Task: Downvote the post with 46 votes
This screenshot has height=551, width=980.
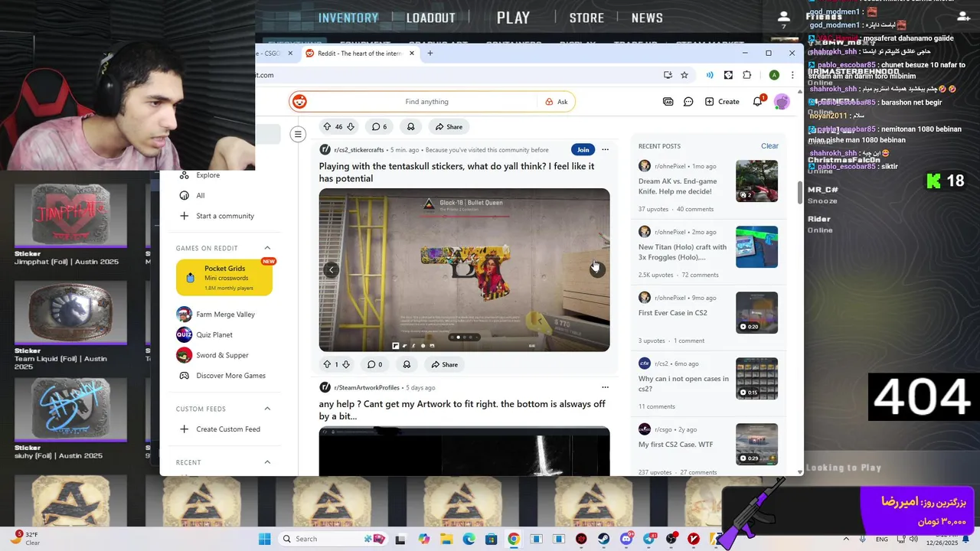Action: (x=351, y=126)
